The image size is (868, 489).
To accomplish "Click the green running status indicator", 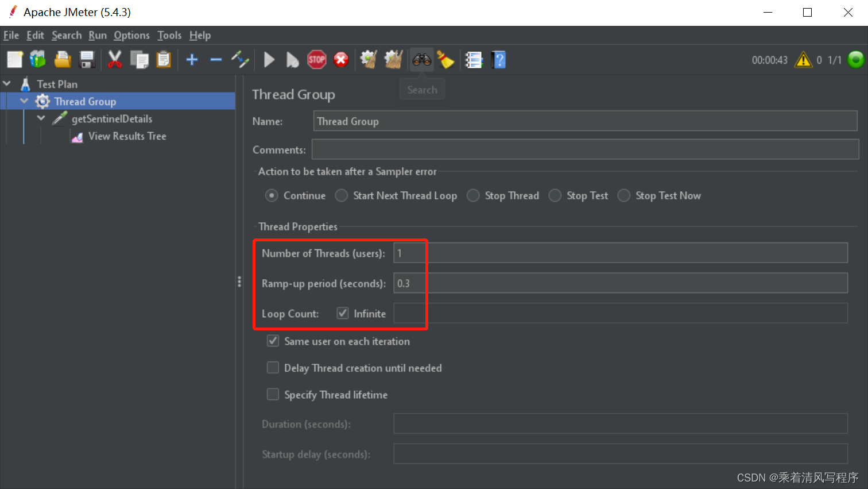I will click(x=855, y=60).
